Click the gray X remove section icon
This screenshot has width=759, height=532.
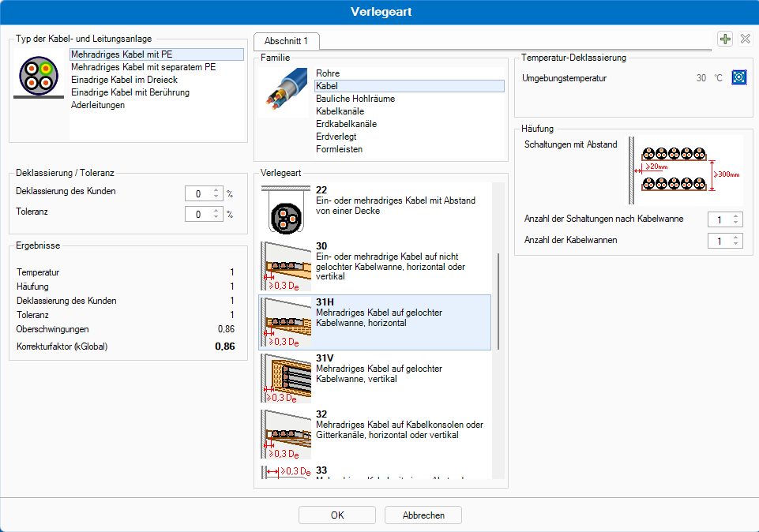pyautogui.click(x=745, y=39)
